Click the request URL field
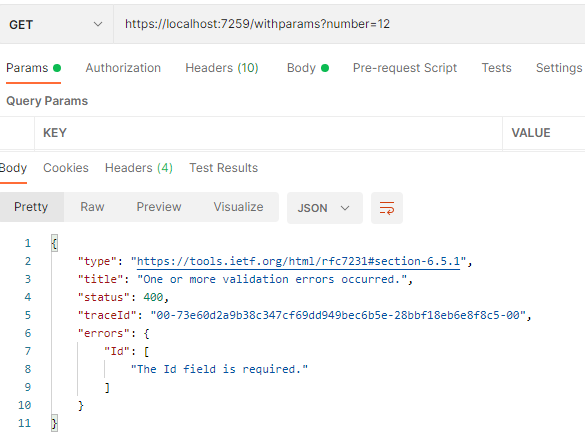Viewport: 585px width, 432px height. click(x=349, y=24)
